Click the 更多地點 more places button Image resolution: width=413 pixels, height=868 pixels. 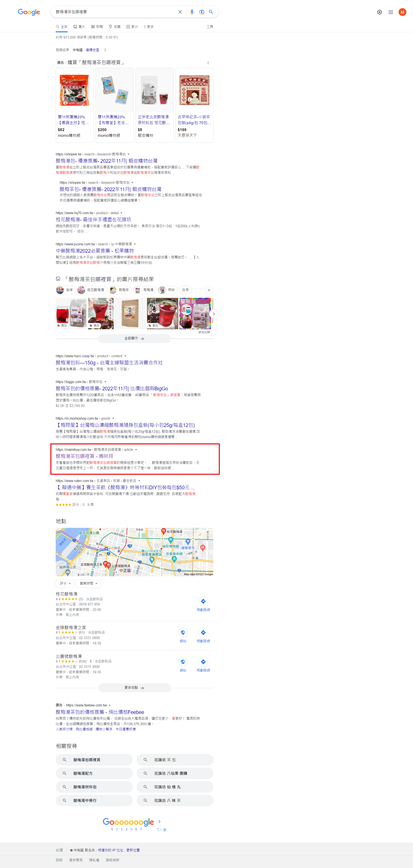point(134,688)
